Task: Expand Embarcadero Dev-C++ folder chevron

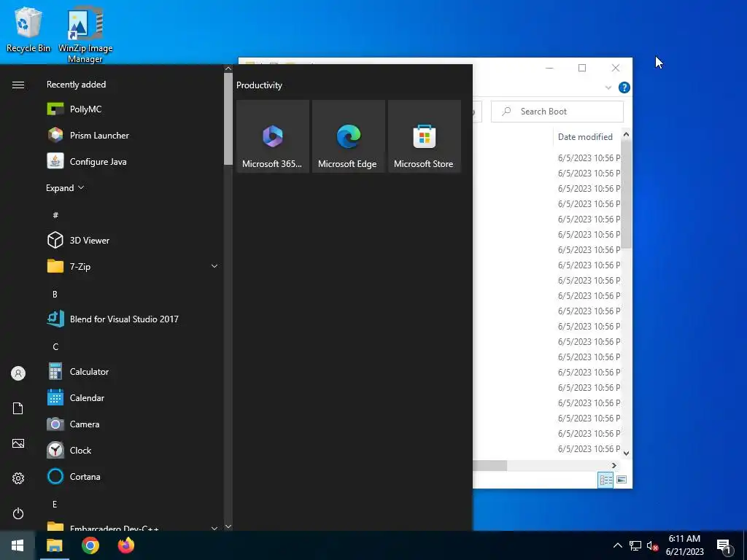Action: click(214, 528)
